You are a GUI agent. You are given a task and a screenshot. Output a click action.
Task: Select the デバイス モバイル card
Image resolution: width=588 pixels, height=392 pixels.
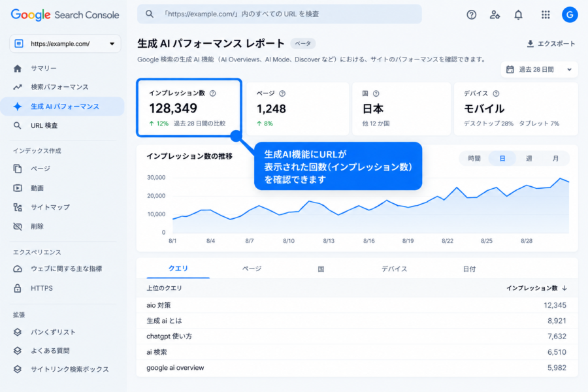point(515,109)
